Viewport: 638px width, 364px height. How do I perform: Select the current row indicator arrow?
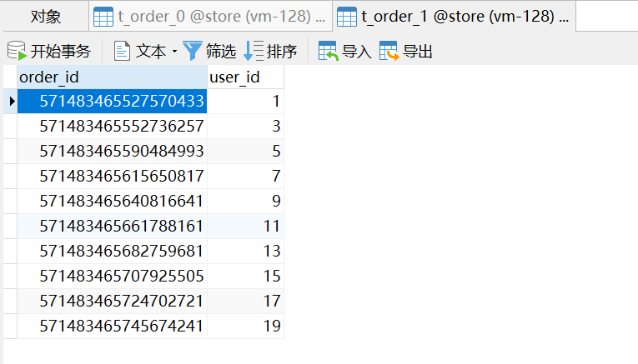point(11,102)
